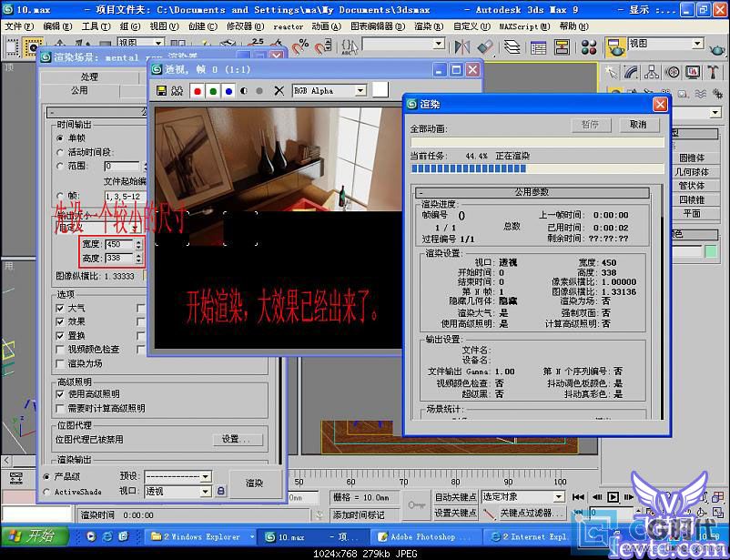Select the 帧 frames radio button

point(59,196)
